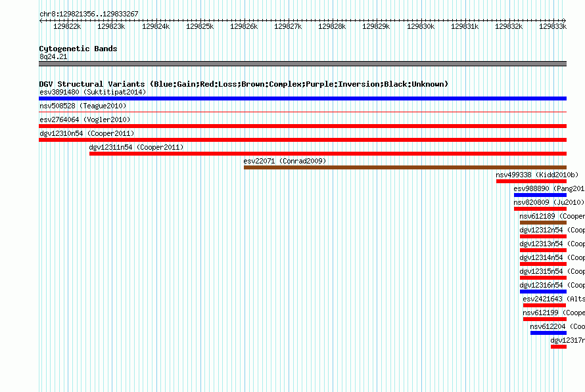Click the ruler's right scroll arrow

(x=565, y=21)
